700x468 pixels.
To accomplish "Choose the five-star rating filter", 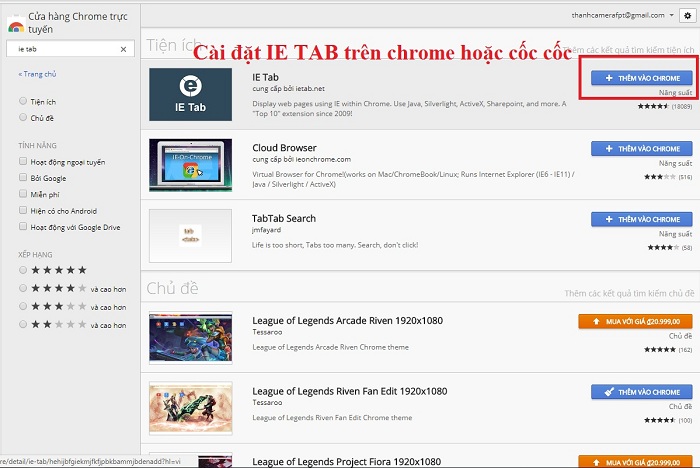I will [23, 270].
